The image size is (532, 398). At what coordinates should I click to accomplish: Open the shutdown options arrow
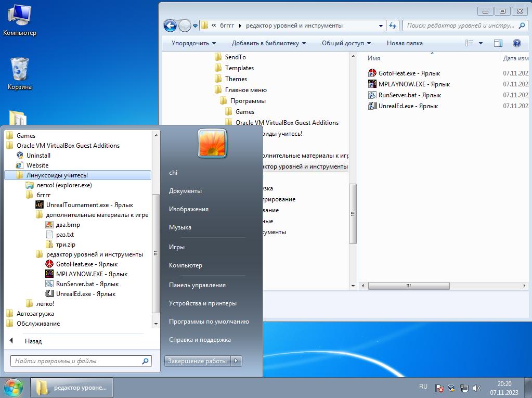[236, 361]
